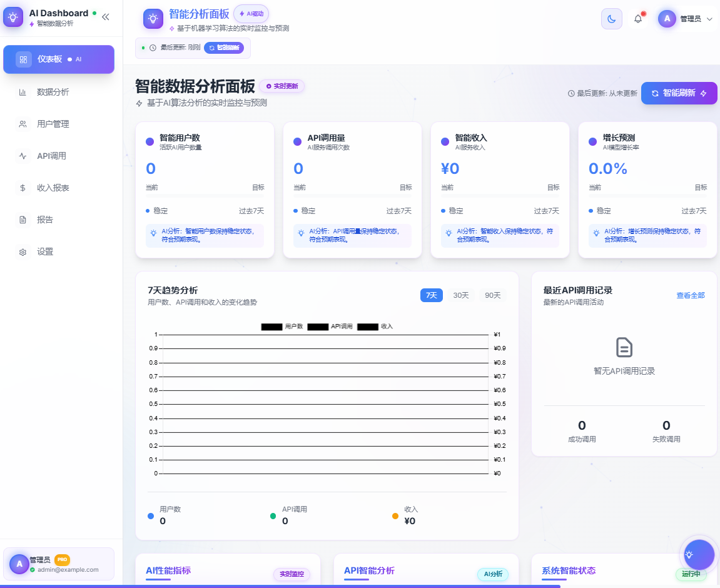Select the 7天 time range option
The image size is (720, 588).
pyautogui.click(x=432, y=295)
